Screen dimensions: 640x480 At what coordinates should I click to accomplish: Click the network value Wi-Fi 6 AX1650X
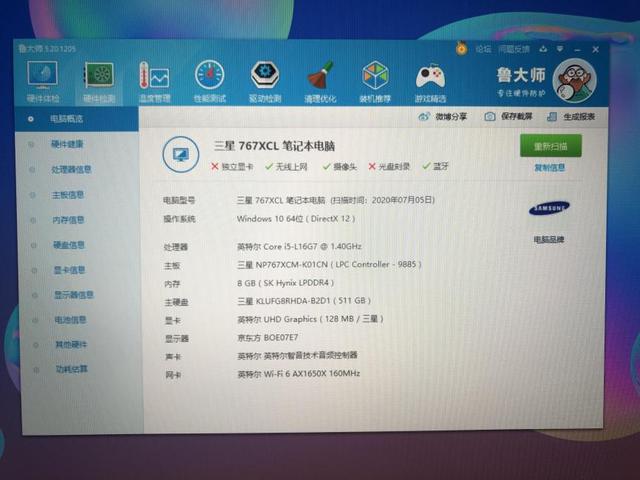click(x=299, y=373)
